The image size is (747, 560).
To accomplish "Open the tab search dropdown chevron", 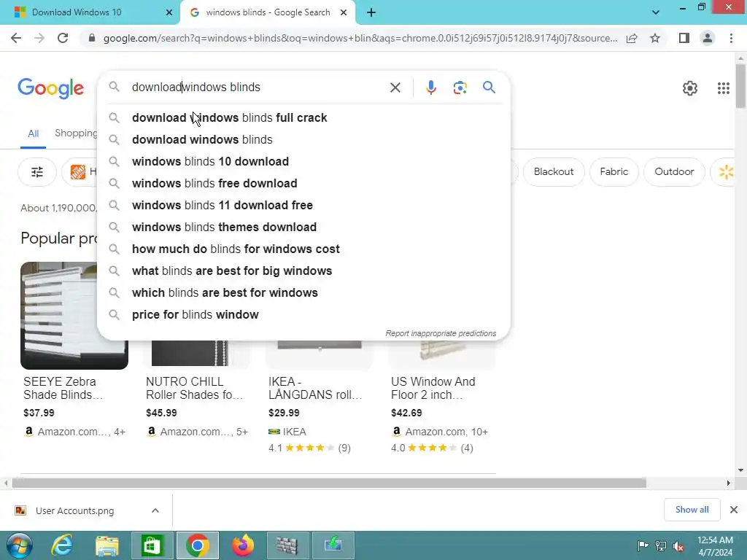I will tap(656, 12).
